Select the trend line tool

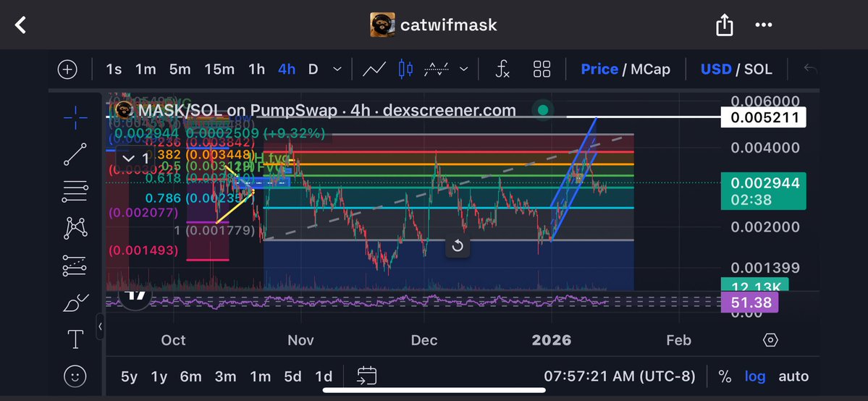tap(75, 154)
